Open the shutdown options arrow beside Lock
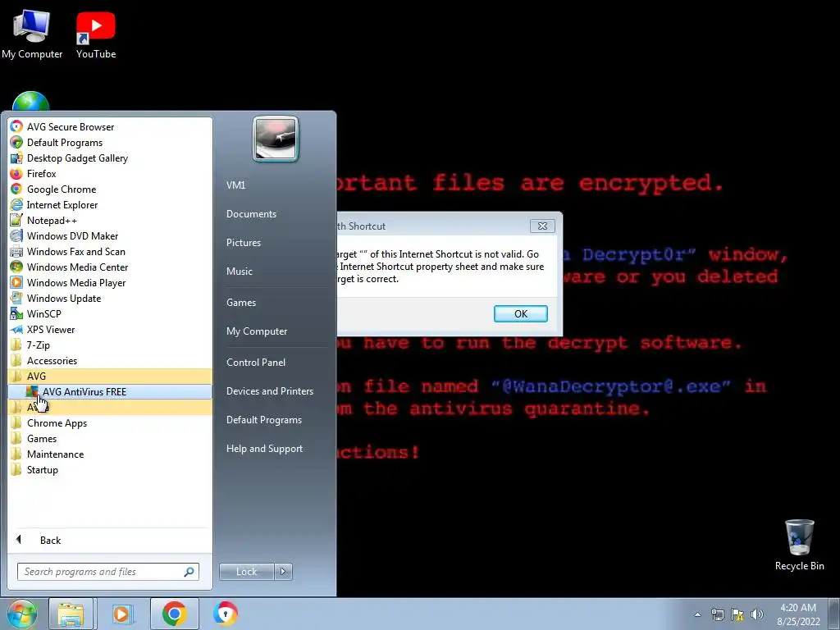This screenshot has height=630, width=840. tap(283, 572)
